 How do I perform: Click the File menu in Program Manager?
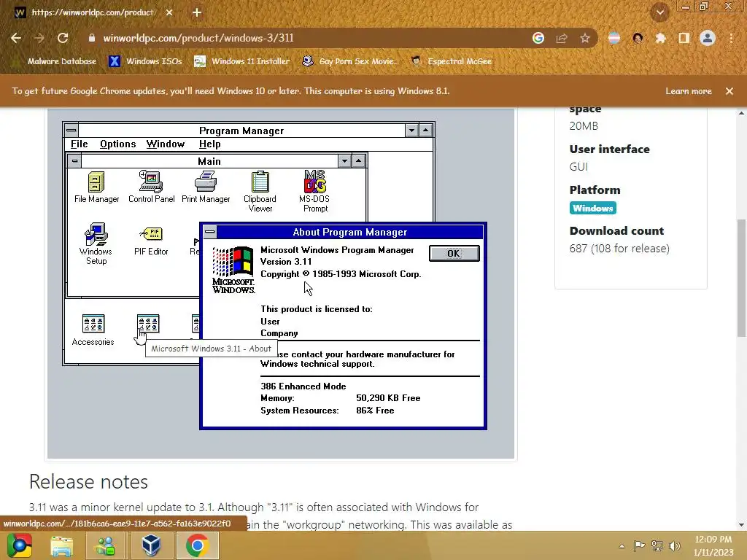click(x=79, y=144)
